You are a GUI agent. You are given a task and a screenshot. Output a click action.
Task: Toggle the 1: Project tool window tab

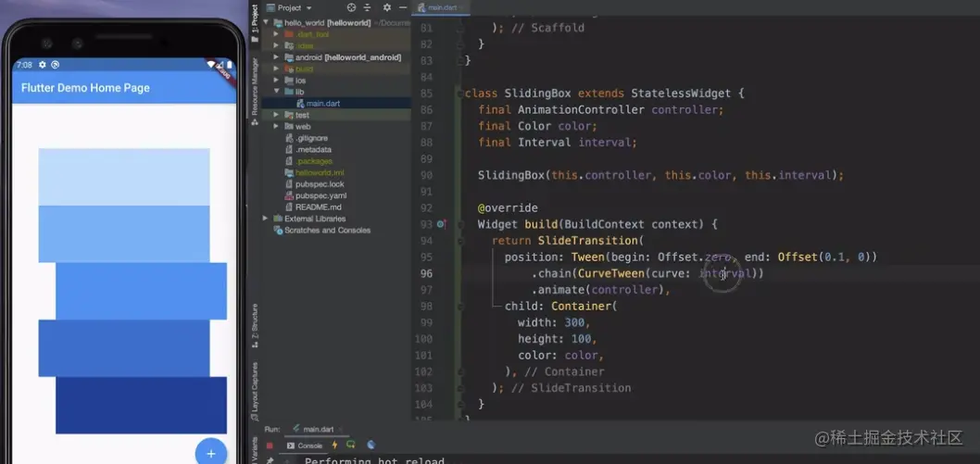click(255, 22)
